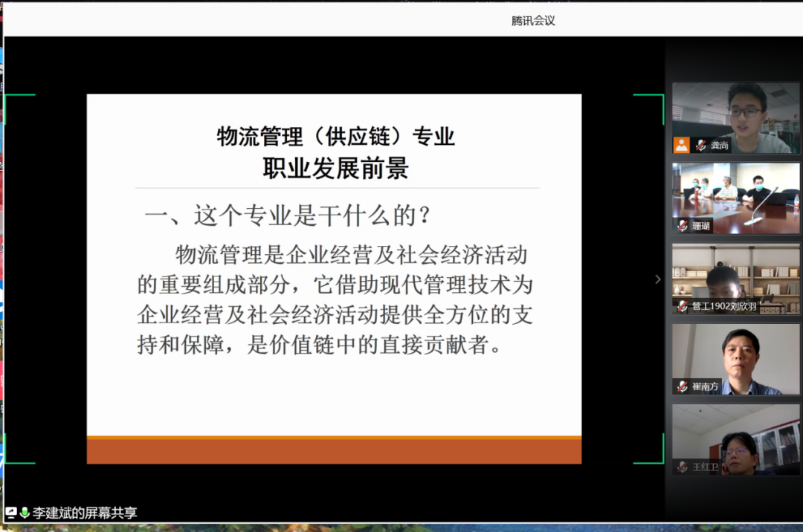Viewport: 803px width, 532px height.
Task: Click the muted mic icon beside 王红卫
Action: click(683, 467)
